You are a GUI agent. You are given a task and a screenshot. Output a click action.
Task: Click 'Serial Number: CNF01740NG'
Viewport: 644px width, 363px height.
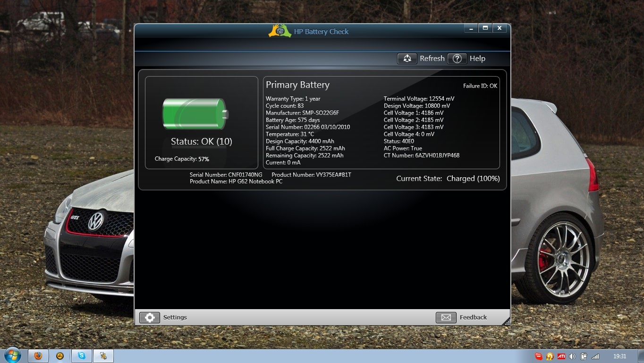pyautogui.click(x=226, y=175)
